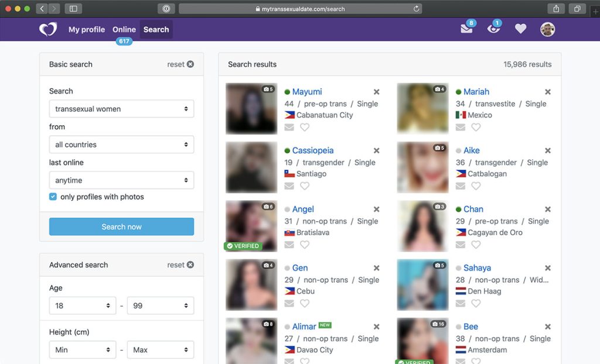Open Min height dropdown
Viewport: 600px width, 364px height.
pos(82,349)
